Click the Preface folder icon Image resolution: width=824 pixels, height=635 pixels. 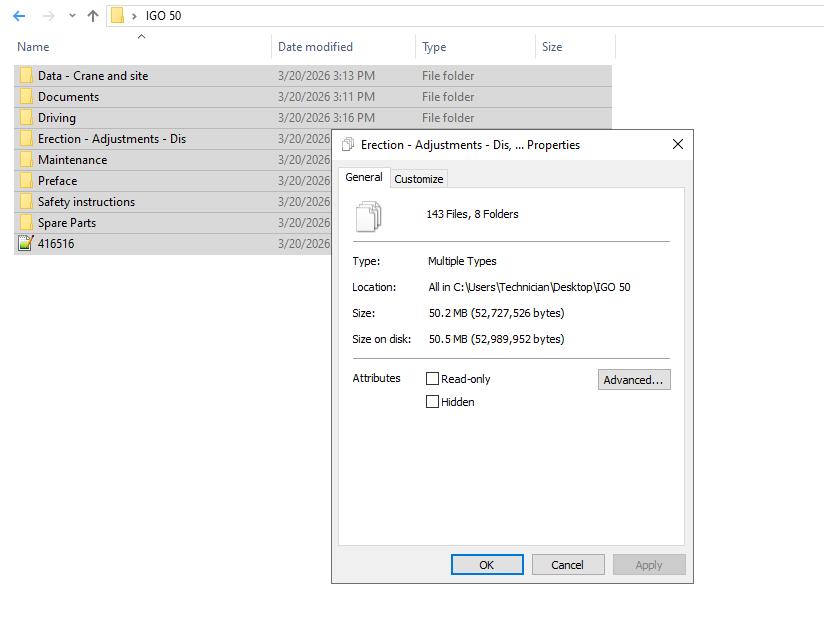[x=25, y=181]
